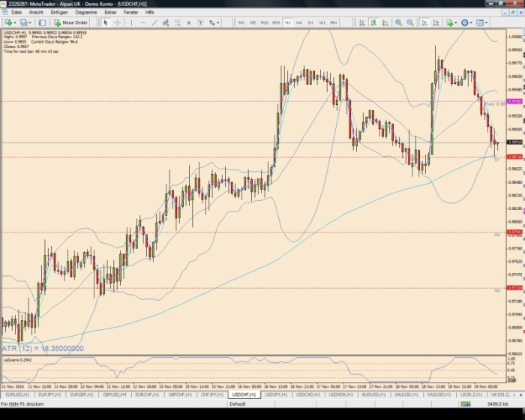Switch to CHFJPY,H1 chart tab
Viewport: 525px width, 420px height.
pos(212,394)
